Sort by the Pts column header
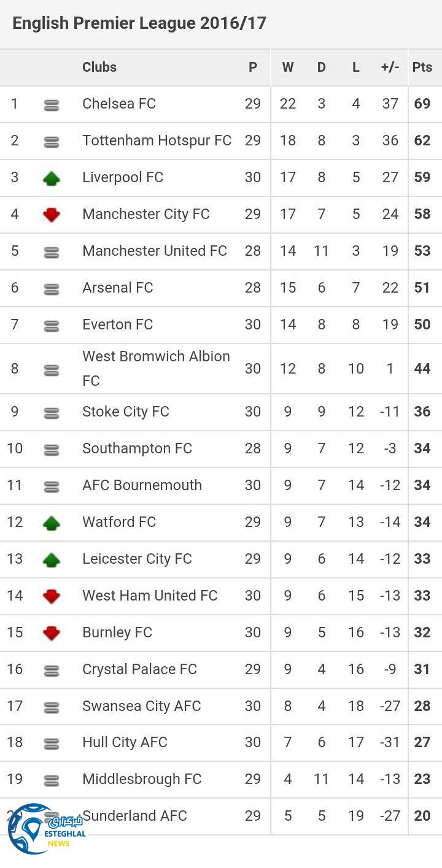The height and width of the screenshot is (868, 442). 422,67
